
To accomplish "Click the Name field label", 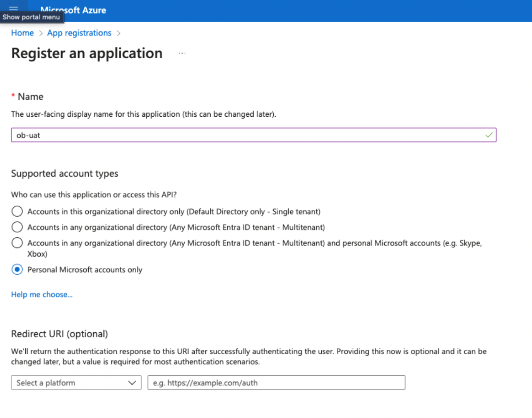I will [x=31, y=97].
